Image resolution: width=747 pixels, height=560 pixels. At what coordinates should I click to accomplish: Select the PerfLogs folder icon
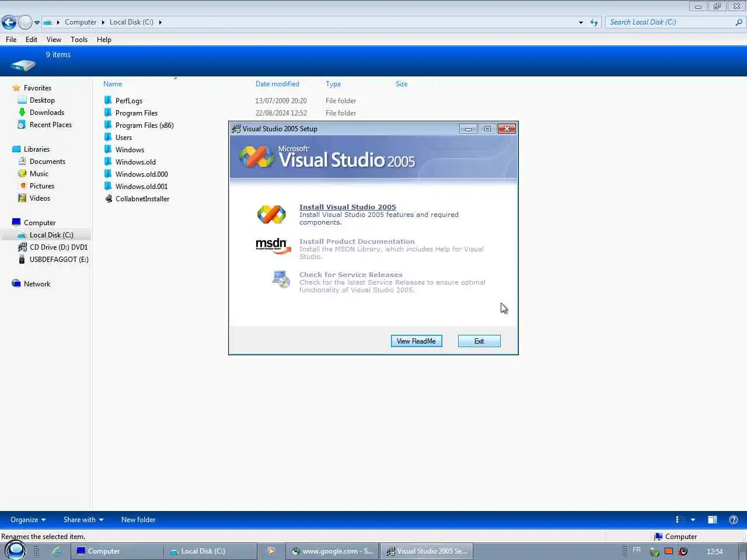[x=108, y=100]
